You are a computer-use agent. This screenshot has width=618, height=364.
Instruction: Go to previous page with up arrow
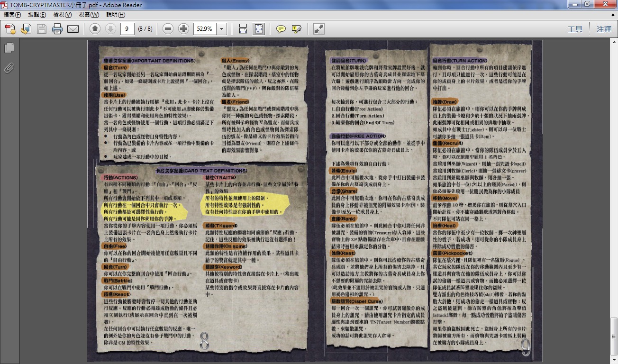click(95, 29)
